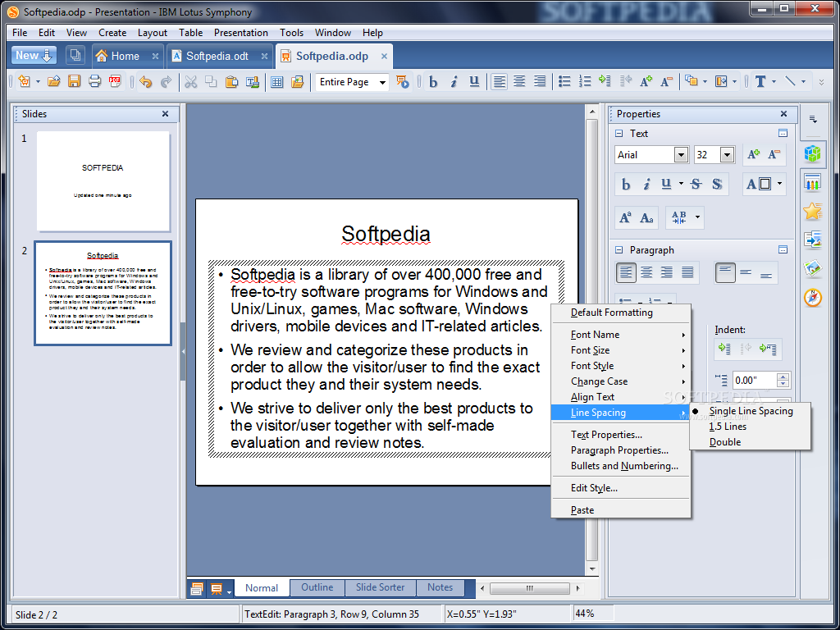Print document using printer toolbar icon
840x630 pixels.
point(94,82)
